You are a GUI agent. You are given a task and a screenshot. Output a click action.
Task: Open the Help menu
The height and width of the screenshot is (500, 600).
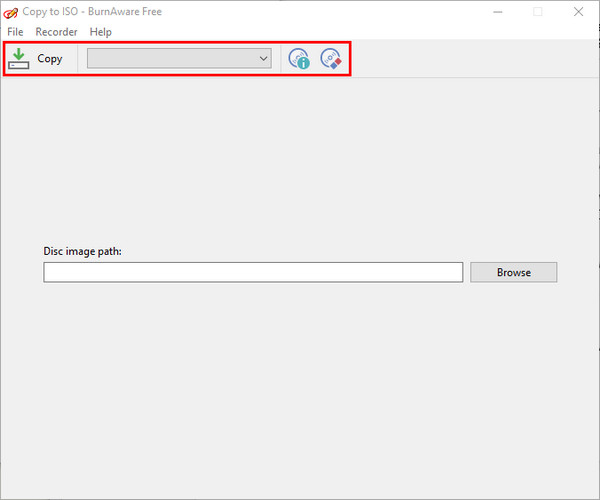click(101, 32)
